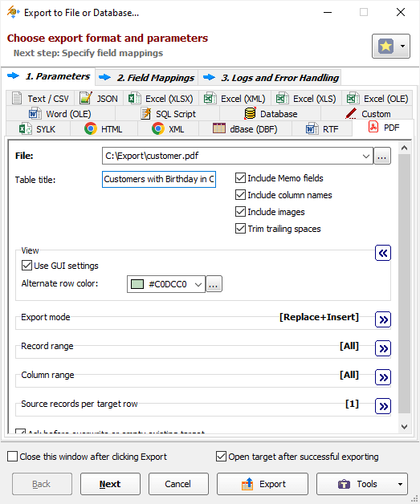420x504 pixels.
Task: Click the Cancel button
Action: pos(178,484)
